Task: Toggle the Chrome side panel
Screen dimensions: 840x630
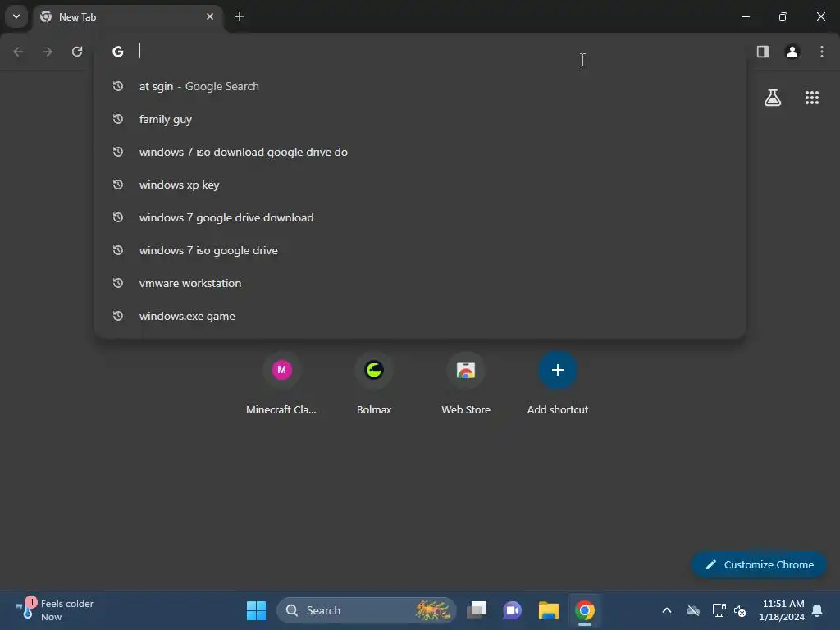Action: pyautogui.click(x=763, y=52)
